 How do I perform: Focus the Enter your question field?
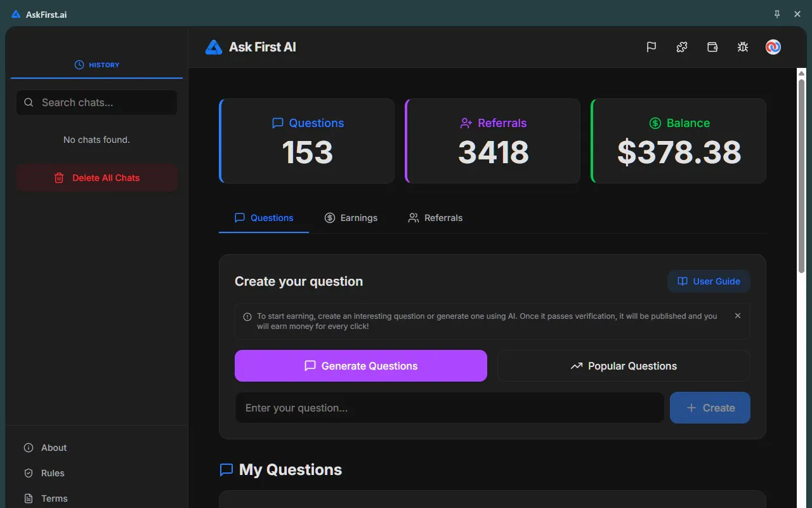tap(449, 408)
